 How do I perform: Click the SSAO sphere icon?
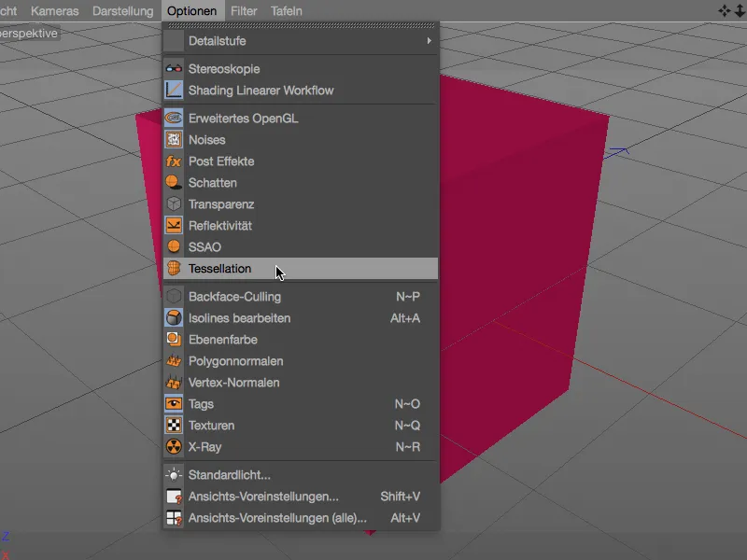[x=174, y=246]
